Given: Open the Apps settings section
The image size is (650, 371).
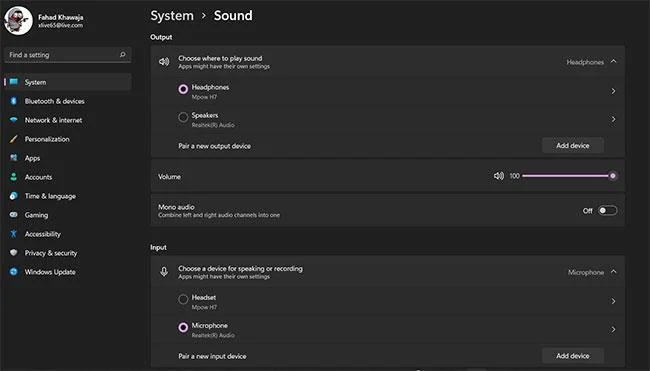Looking at the screenshot, I should pos(68,158).
